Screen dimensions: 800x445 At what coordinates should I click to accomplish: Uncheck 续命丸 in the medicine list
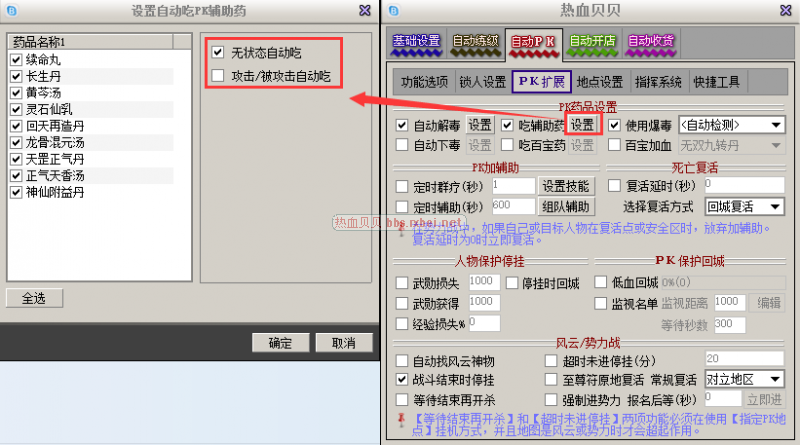coord(15,60)
